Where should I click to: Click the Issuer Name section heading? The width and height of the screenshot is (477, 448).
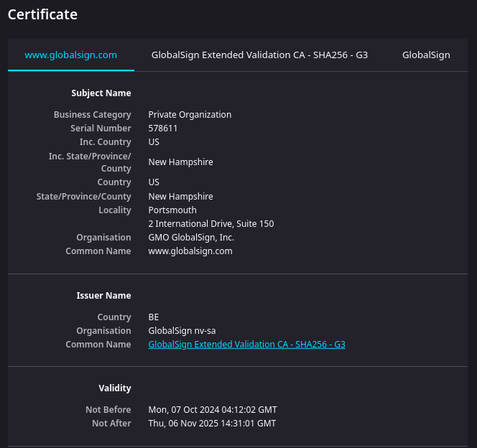click(x=103, y=295)
